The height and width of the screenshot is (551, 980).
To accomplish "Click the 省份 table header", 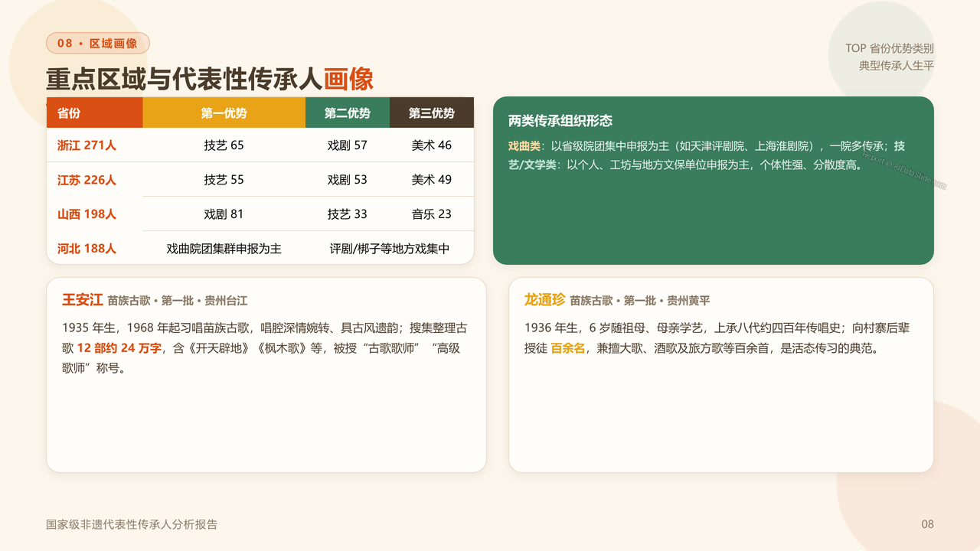I will 95,112.
